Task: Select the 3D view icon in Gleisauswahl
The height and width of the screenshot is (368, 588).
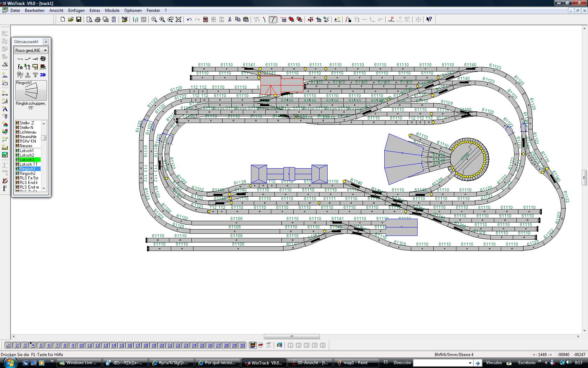Action: (43, 75)
